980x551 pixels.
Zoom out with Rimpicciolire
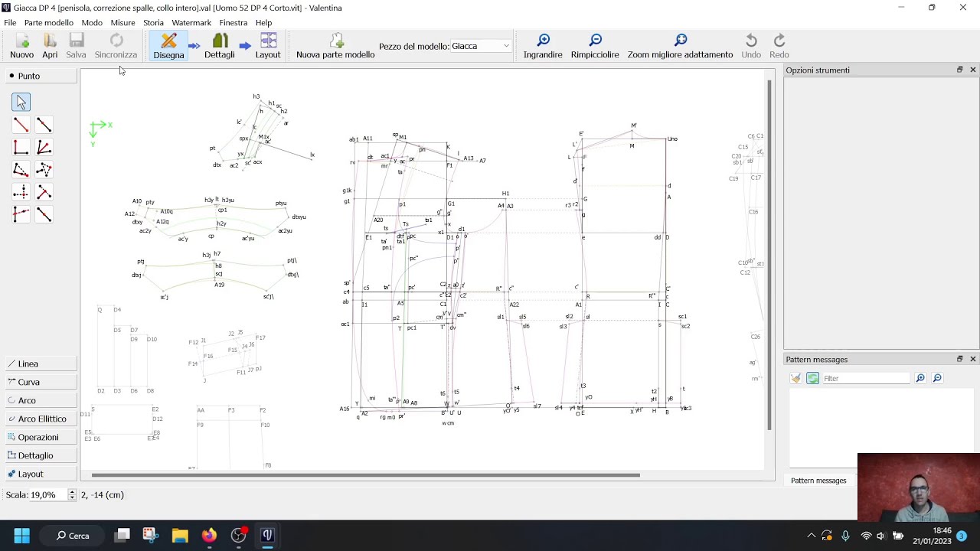pos(595,46)
